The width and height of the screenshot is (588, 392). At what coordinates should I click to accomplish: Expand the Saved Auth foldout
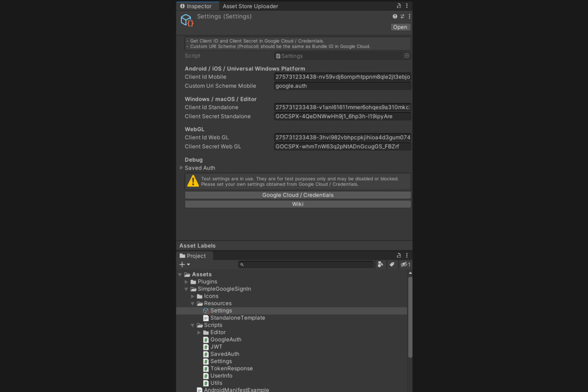[181, 168]
